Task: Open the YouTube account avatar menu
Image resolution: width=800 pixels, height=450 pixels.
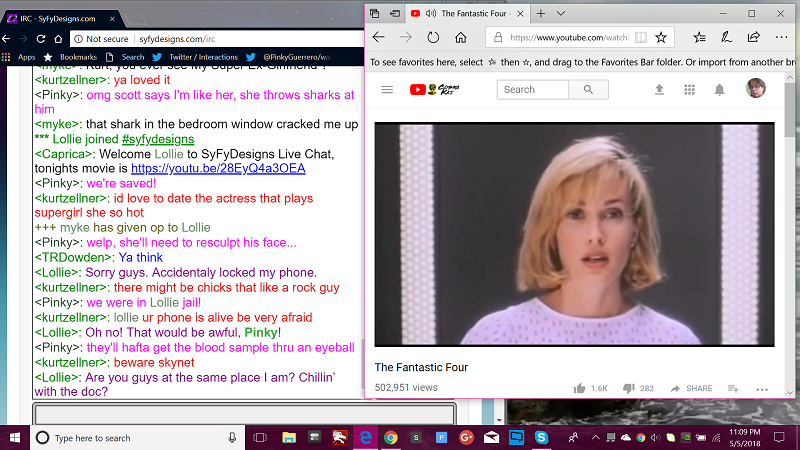Action: tap(756, 88)
